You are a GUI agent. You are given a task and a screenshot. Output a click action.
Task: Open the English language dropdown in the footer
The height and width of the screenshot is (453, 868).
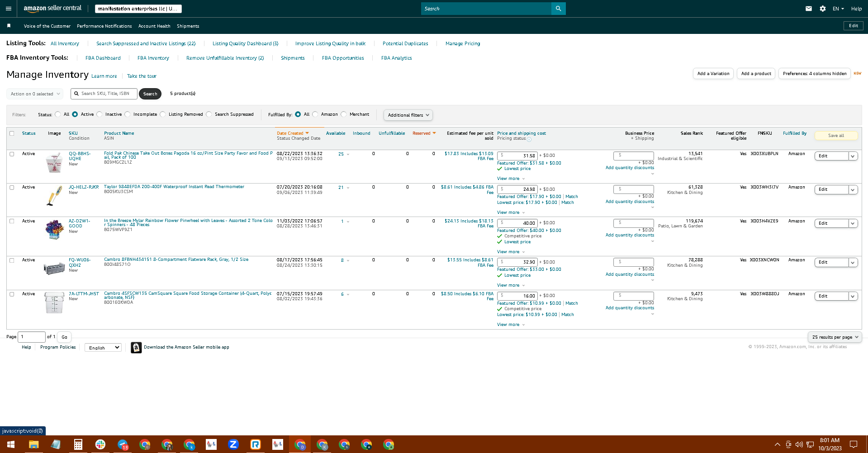pyautogui.click(x=104, y=348)
